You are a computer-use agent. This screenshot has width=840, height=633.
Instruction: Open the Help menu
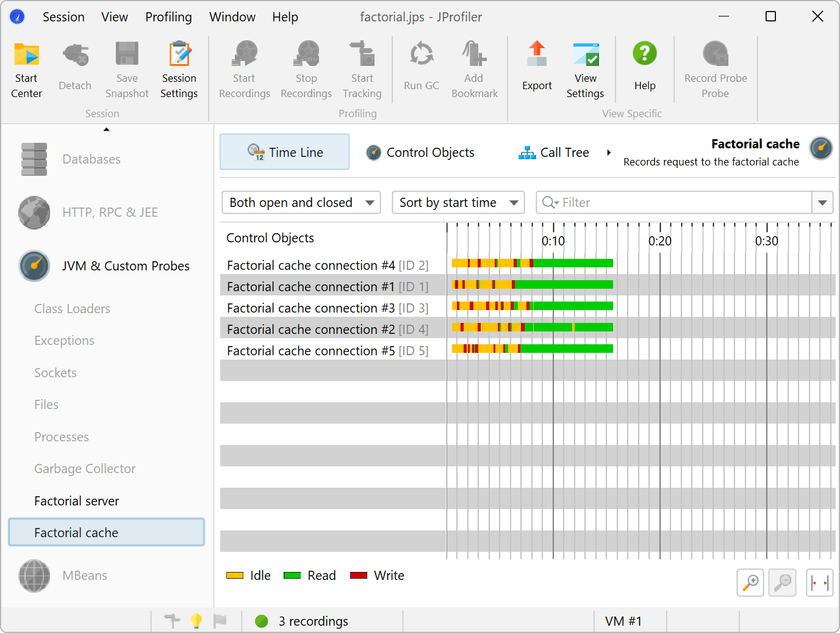[285, 17]
